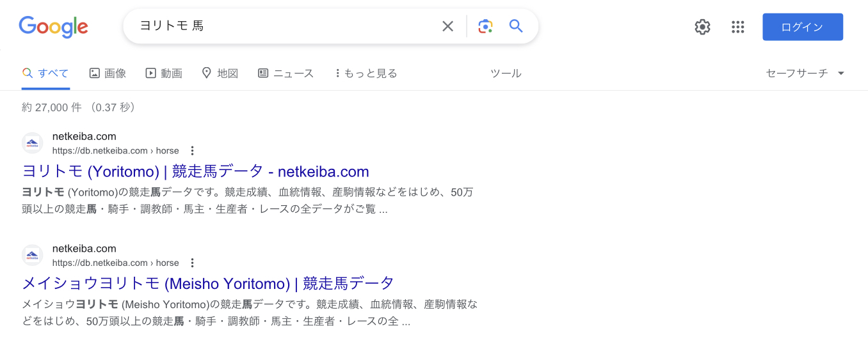868x342 pixels.
Task: Open the settings gear icon
Action: 702,27
